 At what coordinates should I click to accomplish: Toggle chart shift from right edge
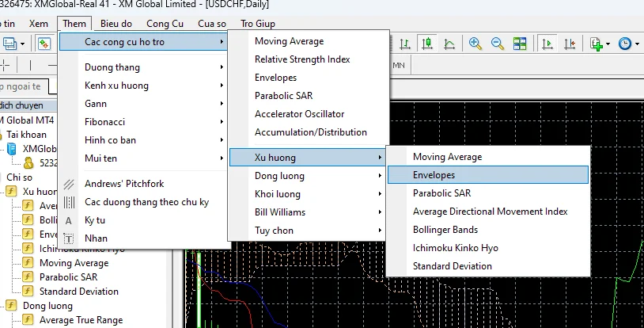click(570, 44)
